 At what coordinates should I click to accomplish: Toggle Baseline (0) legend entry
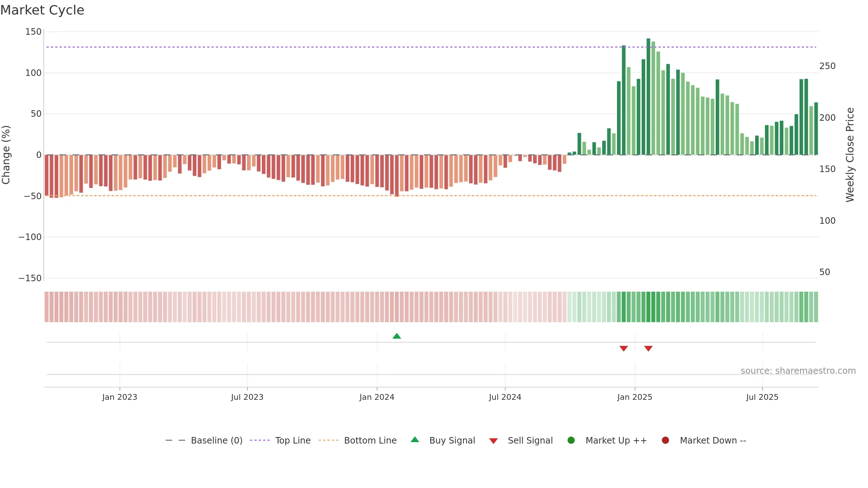204,440
